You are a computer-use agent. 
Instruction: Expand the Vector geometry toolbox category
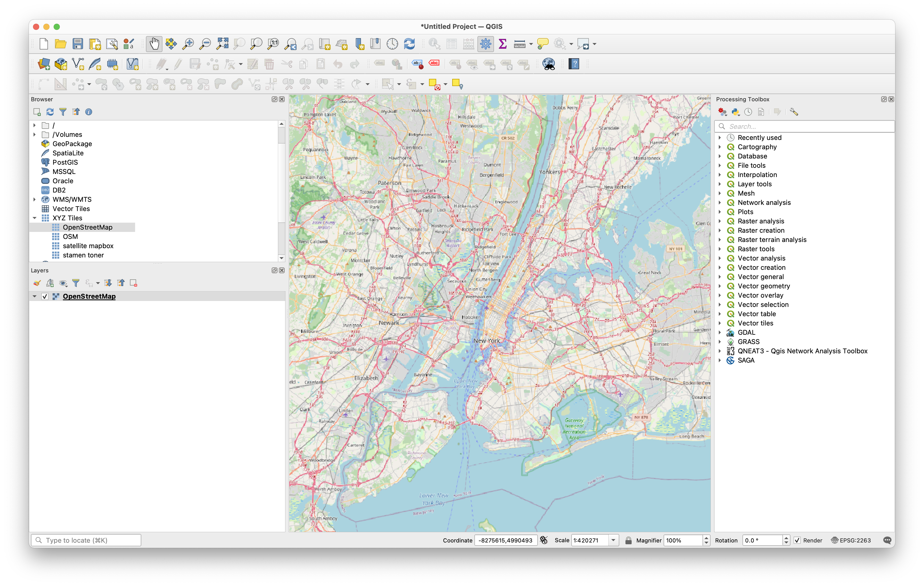click(720, 286)
